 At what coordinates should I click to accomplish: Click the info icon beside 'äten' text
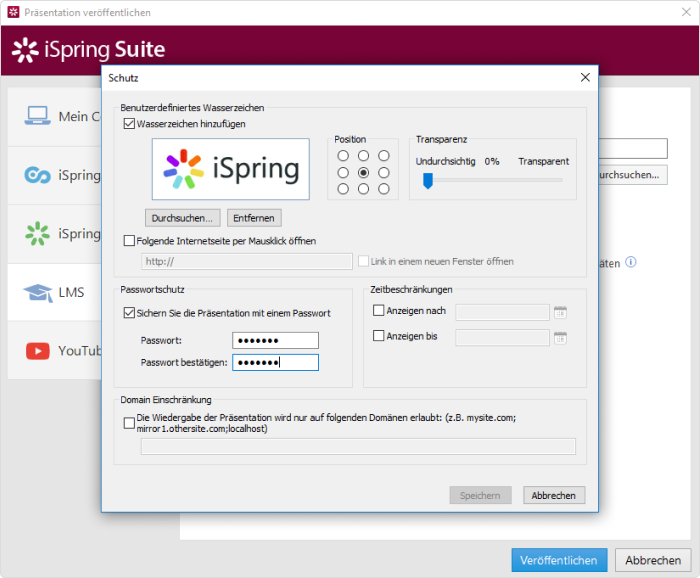coord(630,262)
